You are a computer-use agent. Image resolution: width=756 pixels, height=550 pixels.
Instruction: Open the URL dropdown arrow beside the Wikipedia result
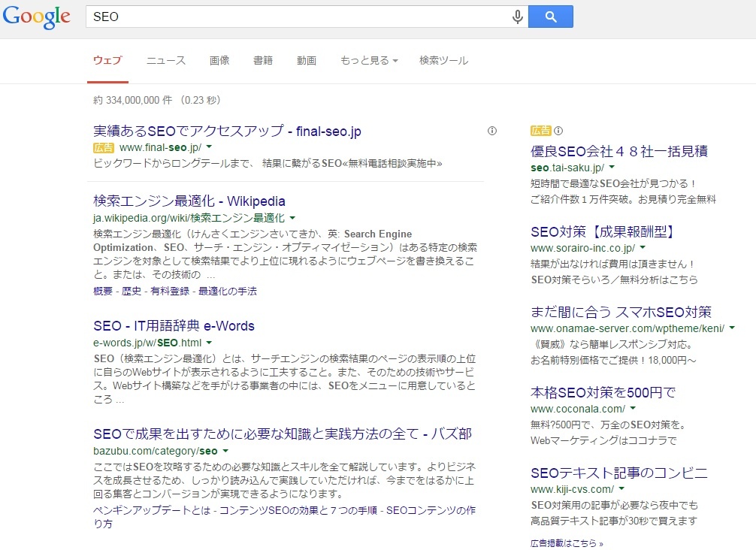tap(292, 217)
